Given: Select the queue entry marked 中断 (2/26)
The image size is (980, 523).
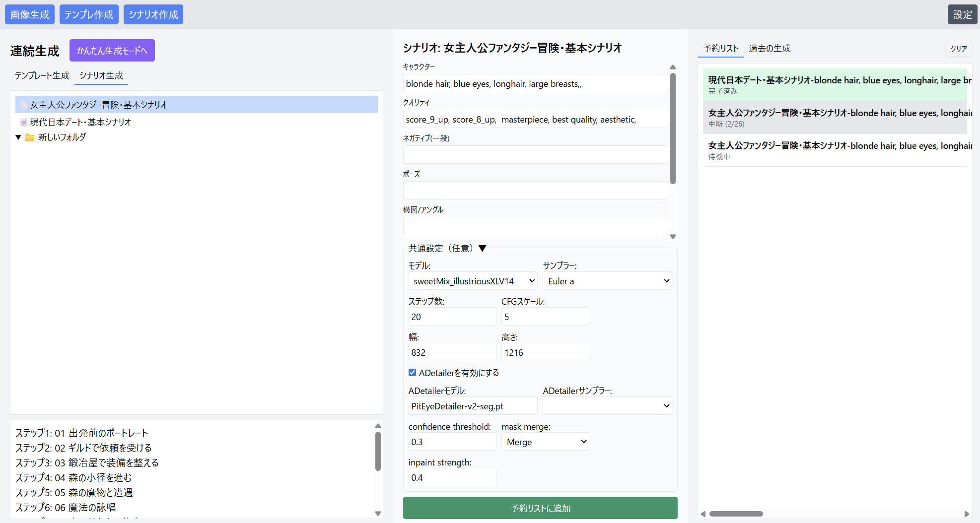Looking at the screenshot, I should tap(835, 118).
